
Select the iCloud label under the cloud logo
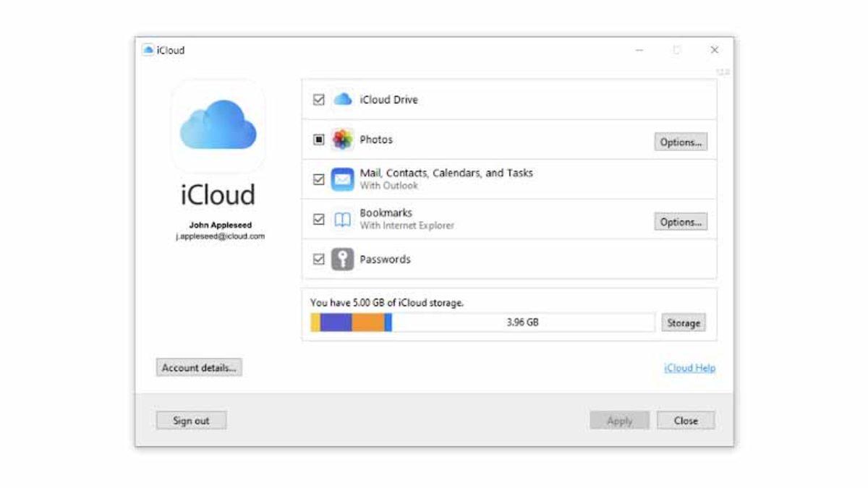pyautogui.click(x=218, y=194)
